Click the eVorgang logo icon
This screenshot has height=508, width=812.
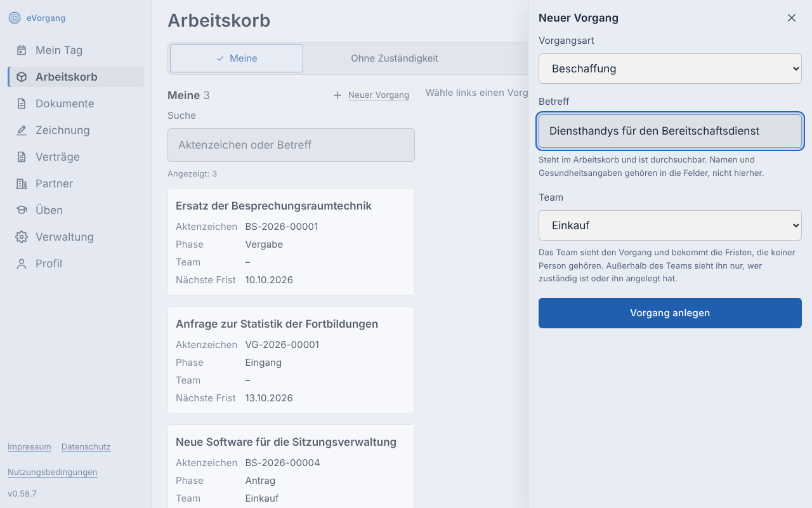14,18
